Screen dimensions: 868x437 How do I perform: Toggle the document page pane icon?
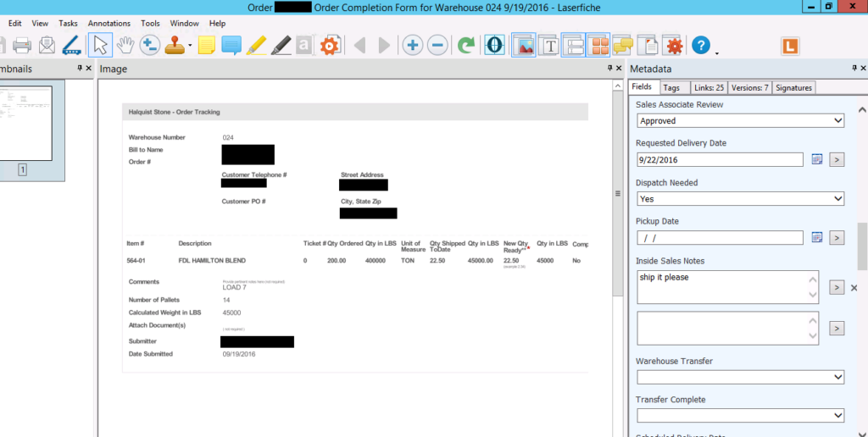coord(648,46)
